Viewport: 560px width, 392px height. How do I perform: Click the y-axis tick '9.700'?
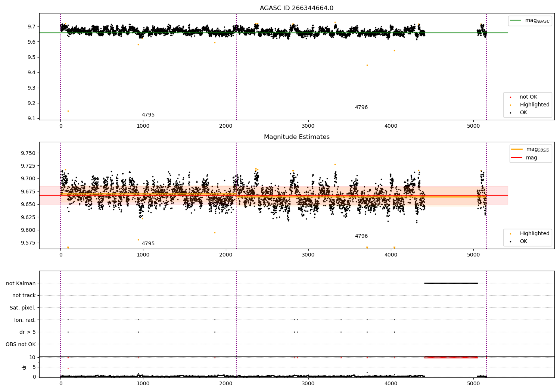tap(28, 178)
